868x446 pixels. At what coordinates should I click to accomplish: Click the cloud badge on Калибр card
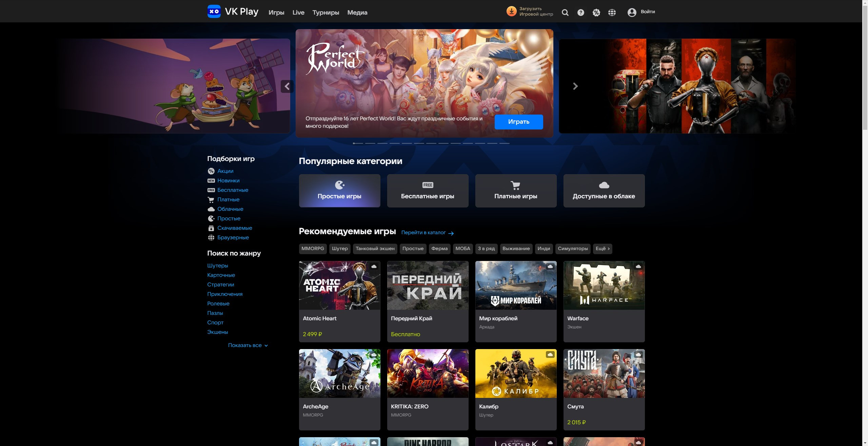(x=550, y=355)
